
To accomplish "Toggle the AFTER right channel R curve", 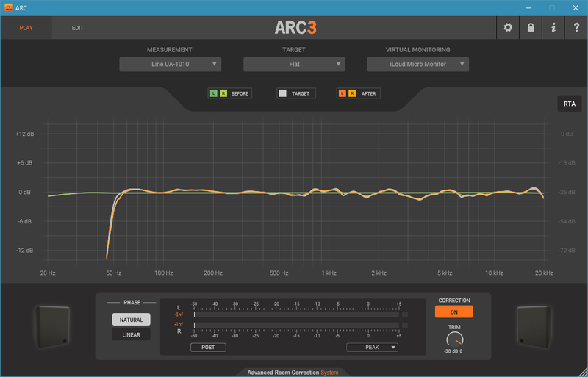I will (352, 93).
